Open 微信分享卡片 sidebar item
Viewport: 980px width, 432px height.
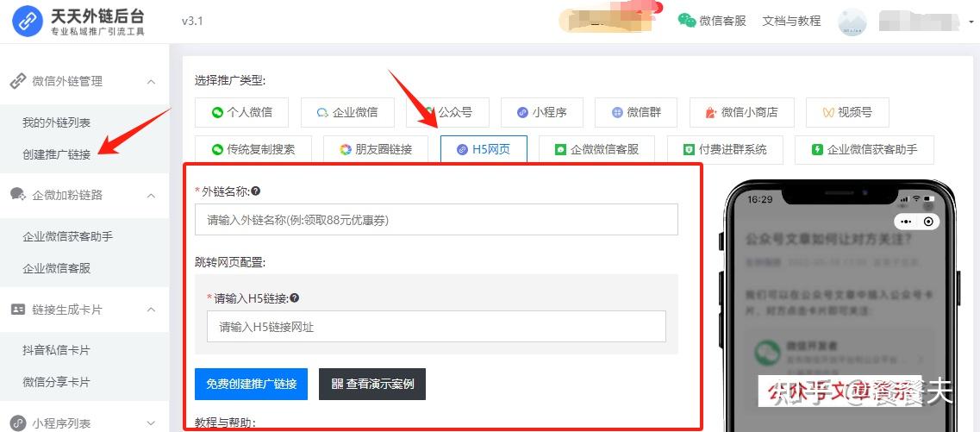(x=56, y=382)
